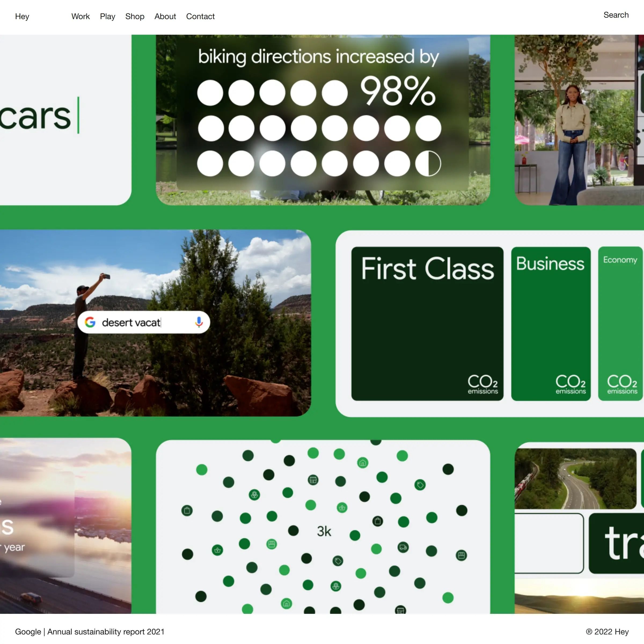Click the Google Annual sustainability report title
The width and height of the screenshot is (644, 644).
(x=90, y=632)
